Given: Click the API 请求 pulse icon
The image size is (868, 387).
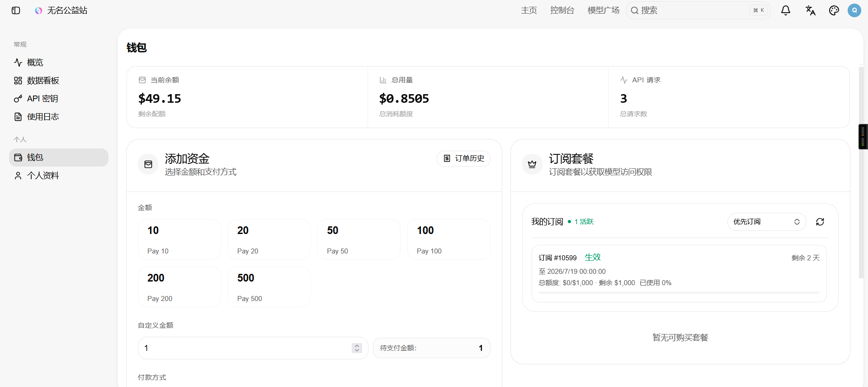Looking at the screenshot, I should click(624, 80).
